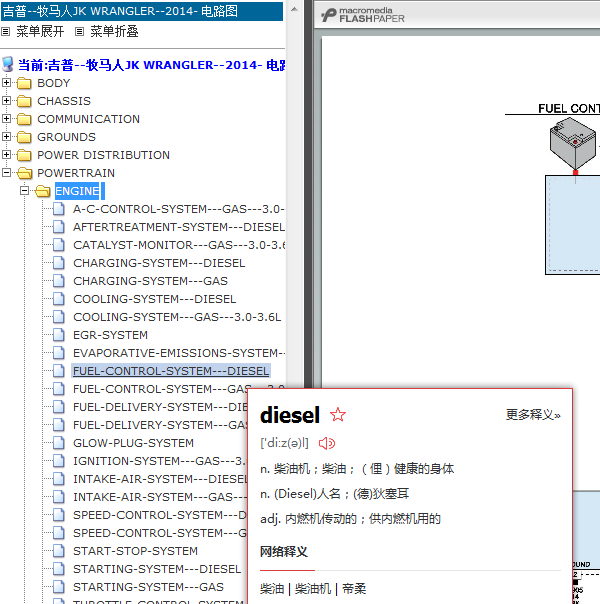
Task: Open COOLING-SYSTEM---GAS---3.0-3.6L document
Action: (177, 317)
